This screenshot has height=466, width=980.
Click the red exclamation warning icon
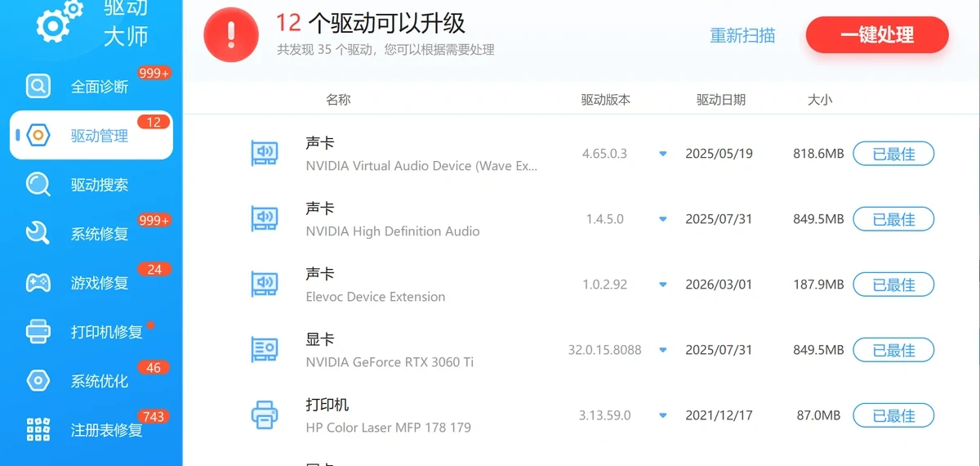pos(231,35)
